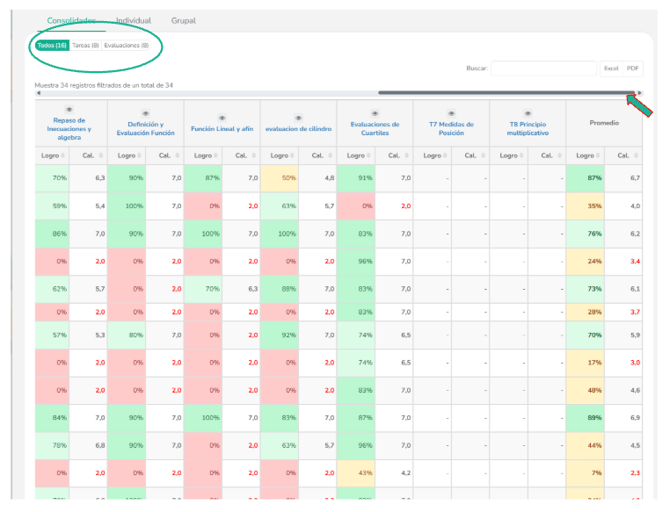Click right arrow of horizontal scrollbar

(x=640, y=93)
